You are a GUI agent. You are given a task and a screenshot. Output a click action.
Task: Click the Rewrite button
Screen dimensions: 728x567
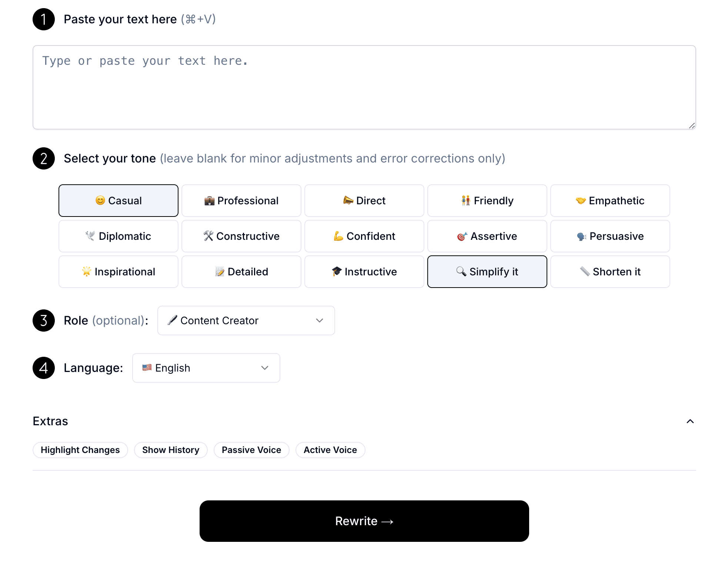coord(364,521)
